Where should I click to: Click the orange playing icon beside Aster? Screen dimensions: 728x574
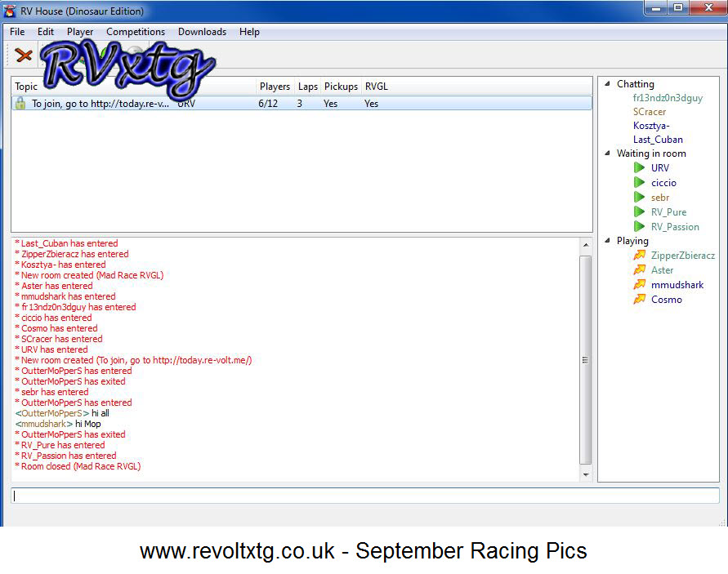point(640,269)
